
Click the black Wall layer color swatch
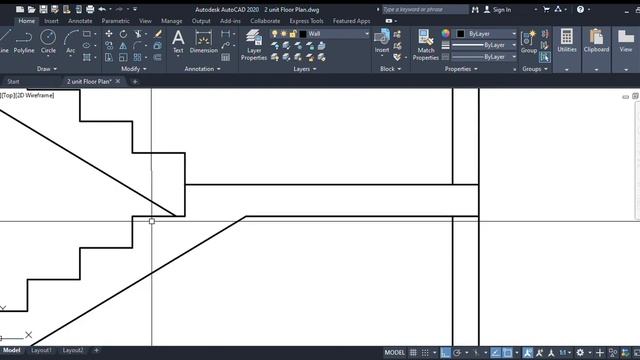[x=303, y=34]
